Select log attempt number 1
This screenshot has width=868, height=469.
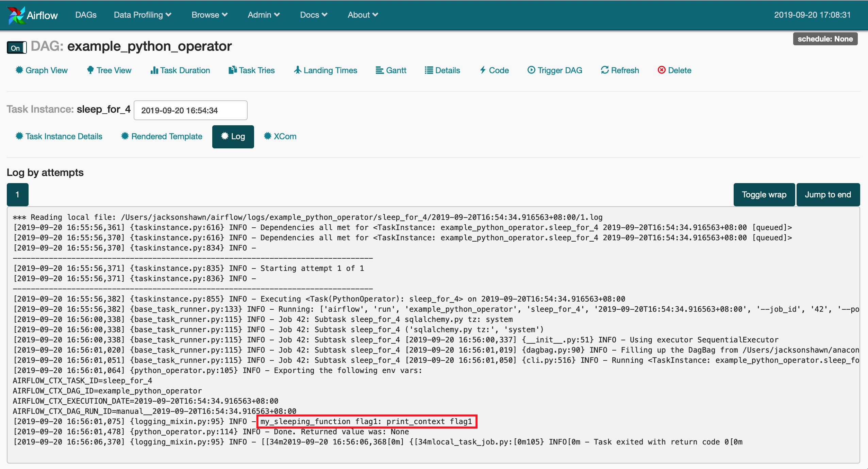17,195
